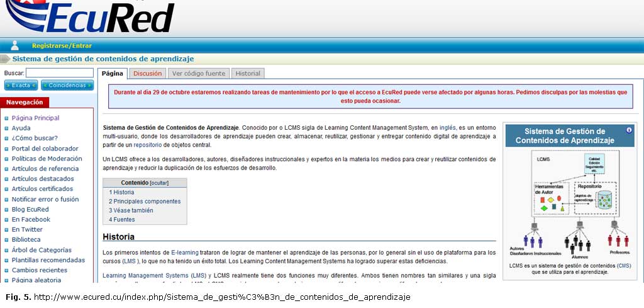Open Registrarse/Entar login link
The height and width of the screenshot is (308, 644).
pyautogui.click(x=62, y=46)
